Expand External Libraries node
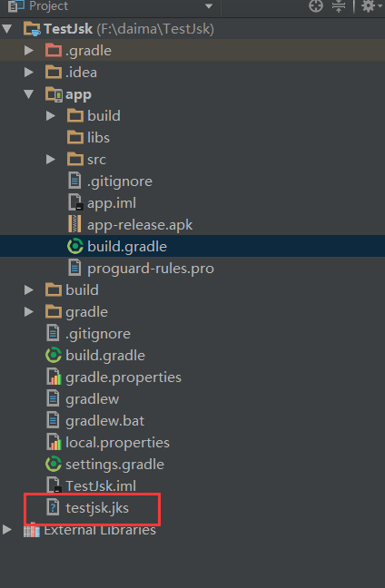Screen dimensions: 385x588 pyautogui.click(x=7, y=530)
